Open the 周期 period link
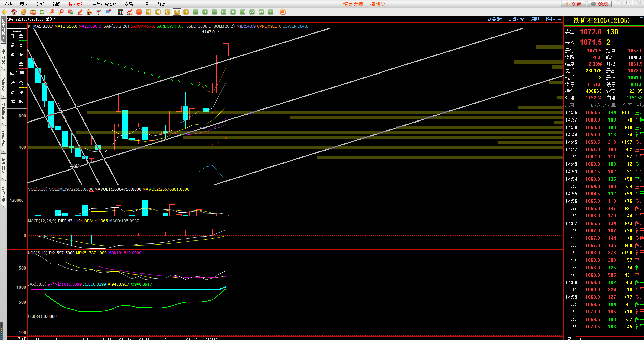This screenshot has width=644, height=340. click(535, 19)
